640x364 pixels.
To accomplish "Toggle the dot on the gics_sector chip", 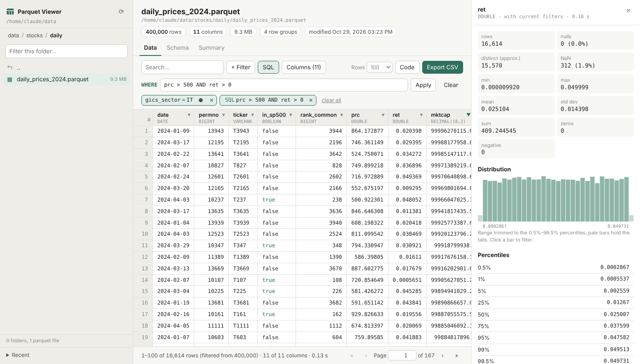I will (x=201, y=100).
